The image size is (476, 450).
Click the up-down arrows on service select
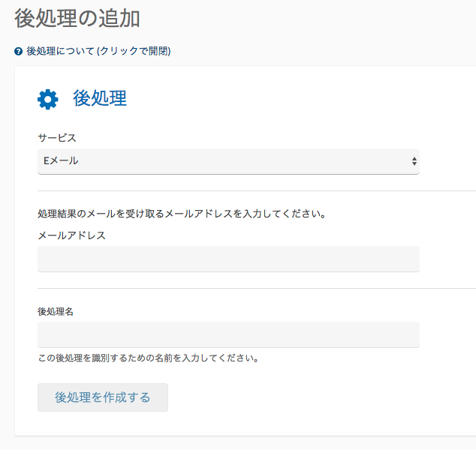click(x=414, y=161)
